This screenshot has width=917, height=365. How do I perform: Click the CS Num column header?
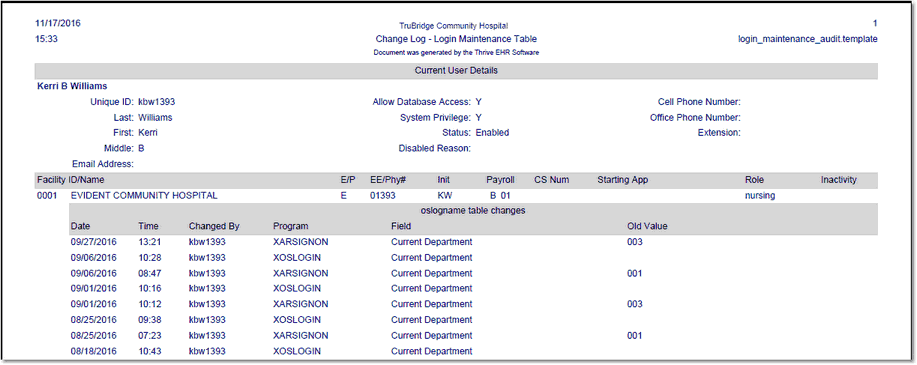[551, 180]
